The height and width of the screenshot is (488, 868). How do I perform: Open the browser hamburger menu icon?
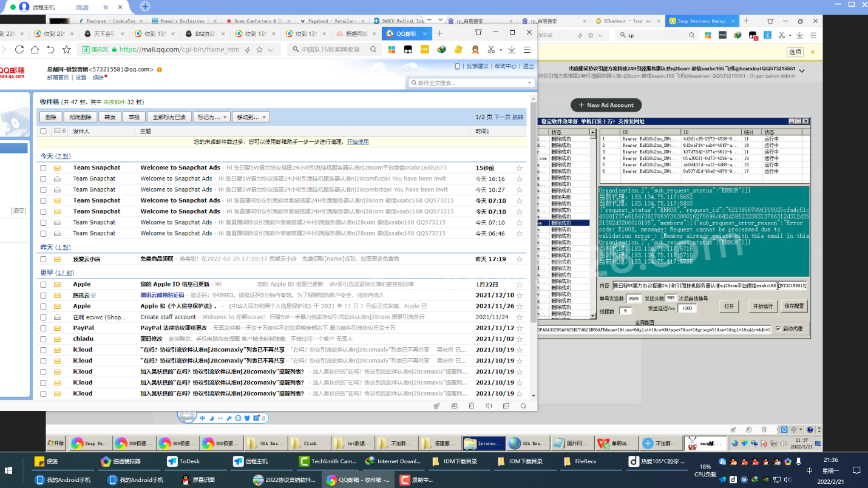(527, 50)
